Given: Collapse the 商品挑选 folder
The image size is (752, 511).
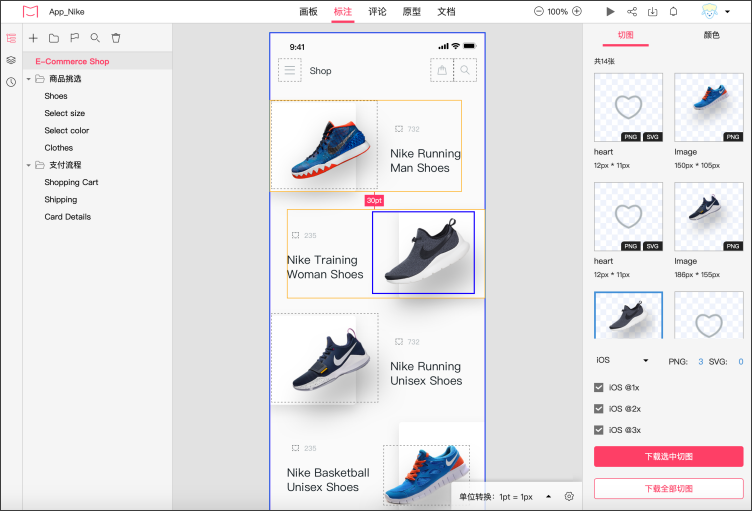Looking at the screenshot, I should 29,79.
